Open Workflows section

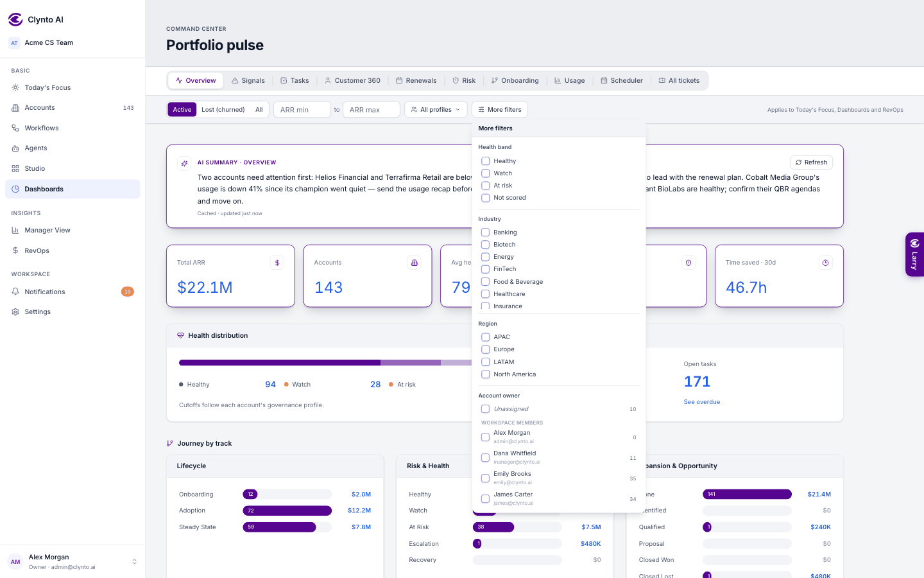tap(73, 128)
